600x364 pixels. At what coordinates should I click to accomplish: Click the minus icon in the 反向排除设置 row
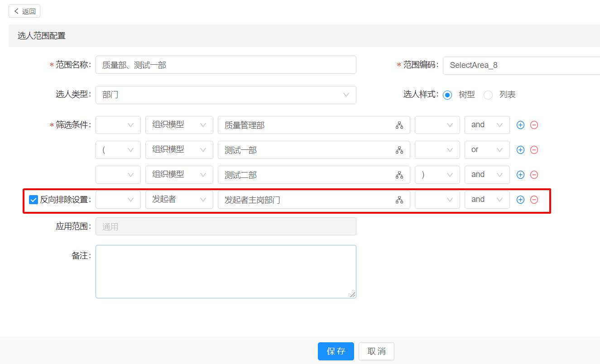coord(534,200)
